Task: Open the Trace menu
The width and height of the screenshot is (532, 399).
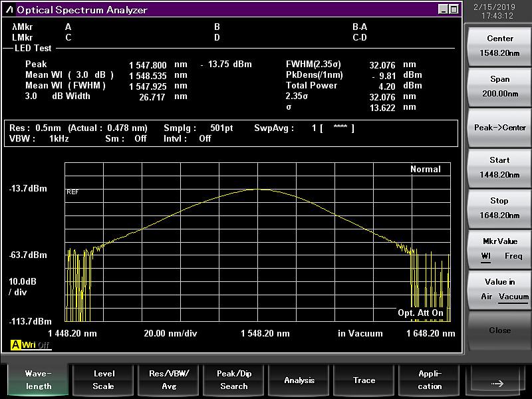Action: click(364, 380)
